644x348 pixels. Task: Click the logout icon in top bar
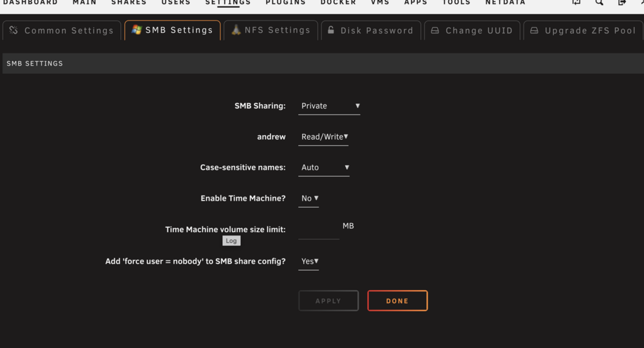tap(622, 3)
